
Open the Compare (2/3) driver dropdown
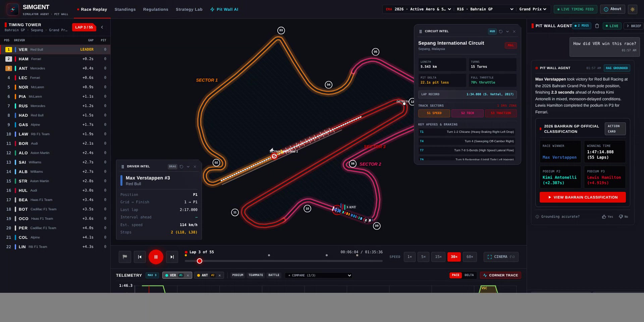point(319,275)
